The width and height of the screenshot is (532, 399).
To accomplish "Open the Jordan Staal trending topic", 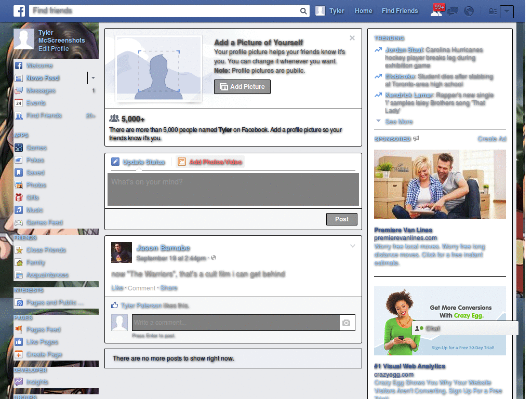I will coord(404,50).
